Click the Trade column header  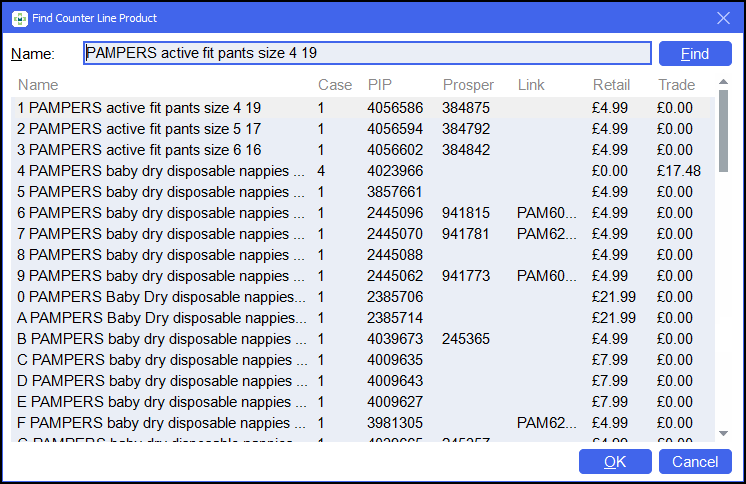[x=676, y=85]
